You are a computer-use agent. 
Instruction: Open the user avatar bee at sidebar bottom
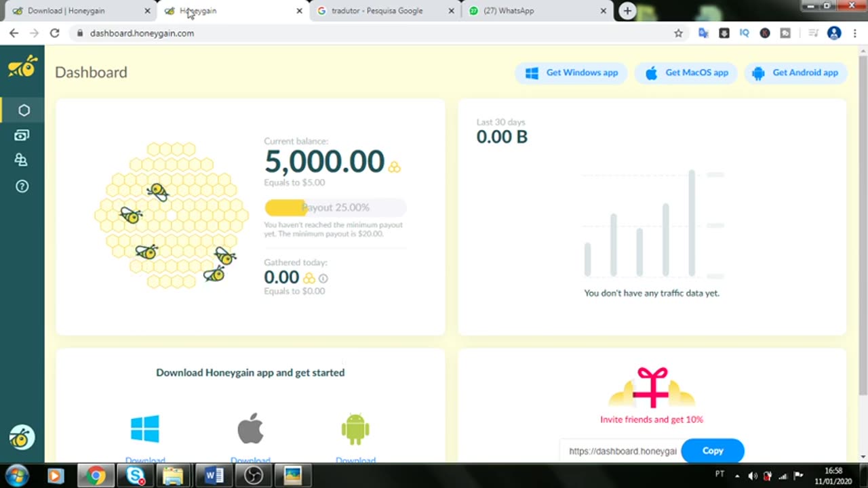point(22,438)
